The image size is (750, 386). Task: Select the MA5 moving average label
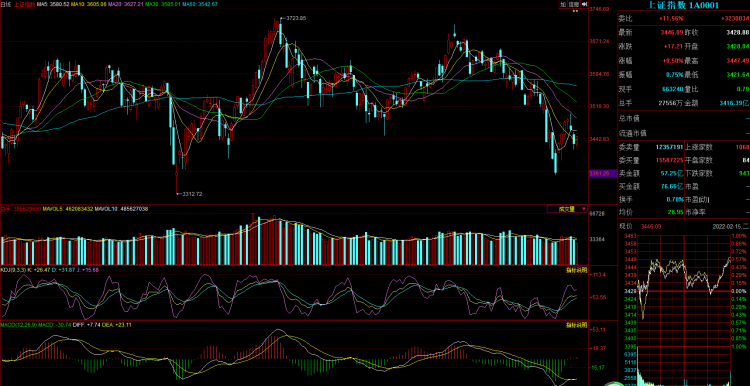pos(52,4)
